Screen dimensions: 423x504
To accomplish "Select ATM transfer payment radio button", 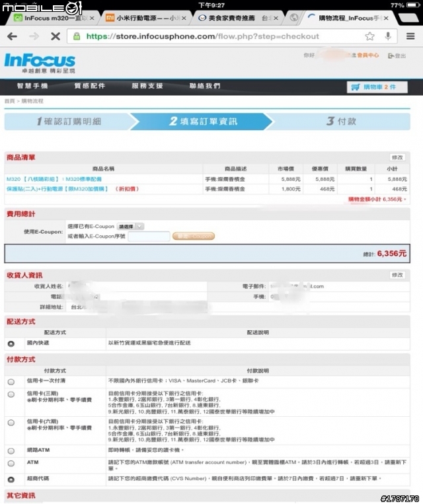I will point(11,464).
